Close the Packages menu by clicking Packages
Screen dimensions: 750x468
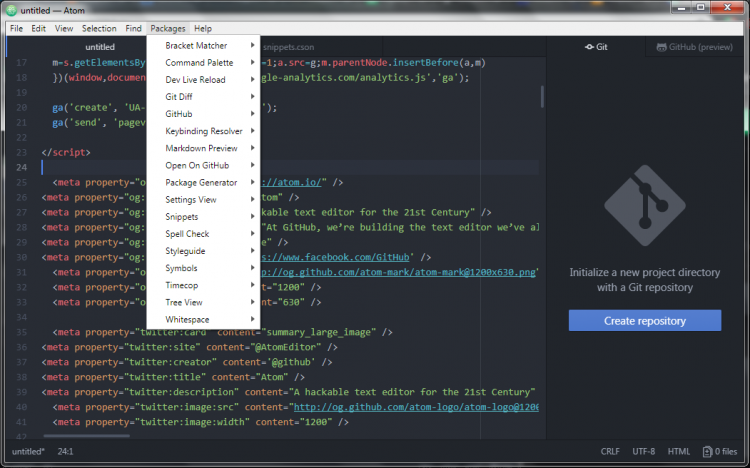click(168, 28)
